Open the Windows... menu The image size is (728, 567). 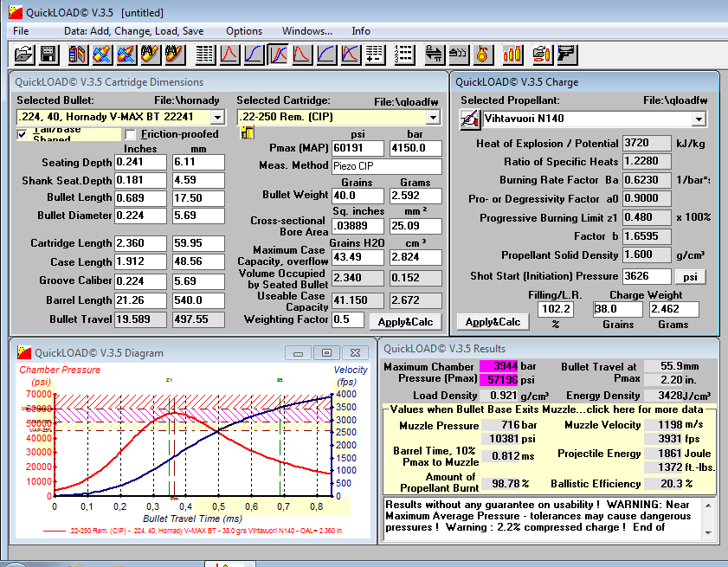coord(306,31)
